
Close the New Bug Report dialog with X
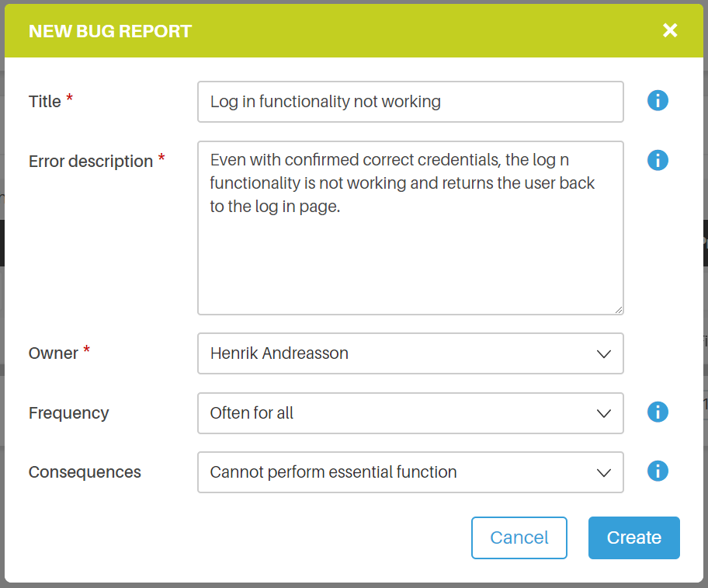pyautogui.click(x=670, y=30)
